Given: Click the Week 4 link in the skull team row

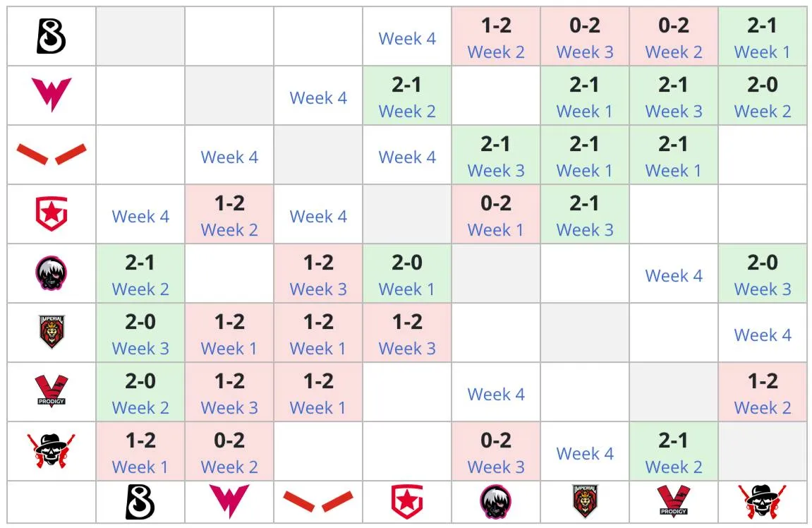Looking at the screenshot, I should point(585,453).
